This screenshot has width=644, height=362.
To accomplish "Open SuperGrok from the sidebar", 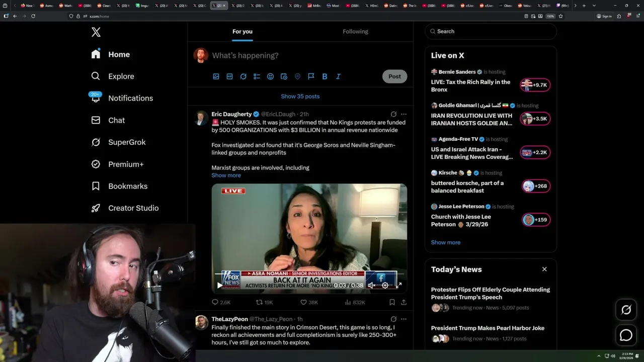I will [118, 142].
